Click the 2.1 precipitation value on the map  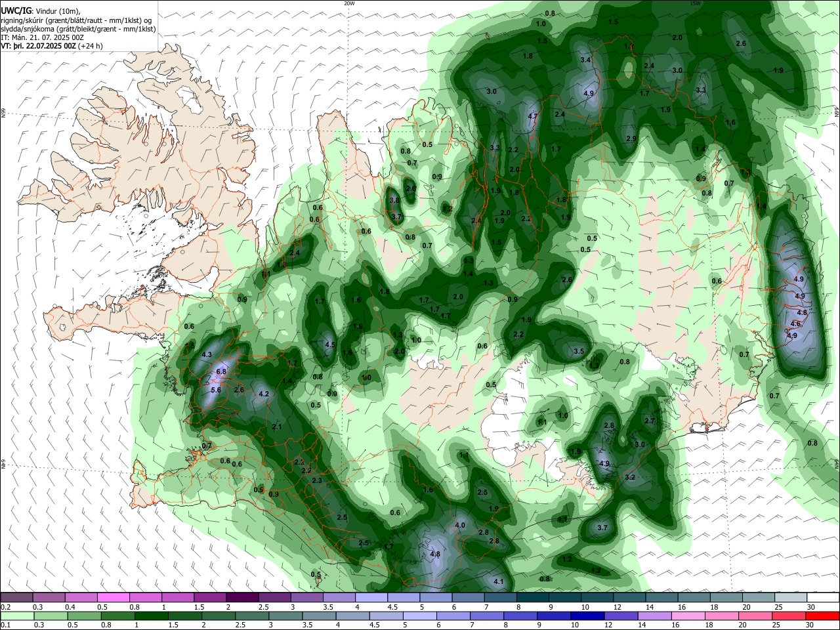[277, 427]
